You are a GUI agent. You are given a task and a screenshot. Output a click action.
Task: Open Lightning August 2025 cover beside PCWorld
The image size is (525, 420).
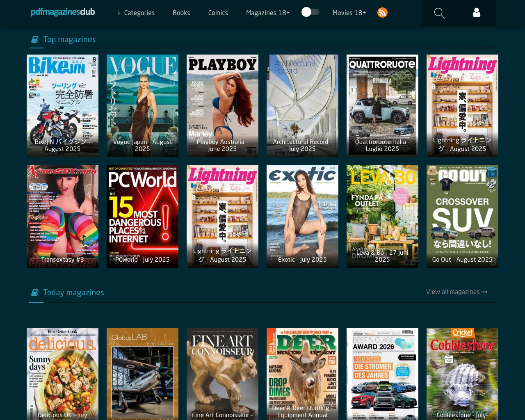click(222, 217)
